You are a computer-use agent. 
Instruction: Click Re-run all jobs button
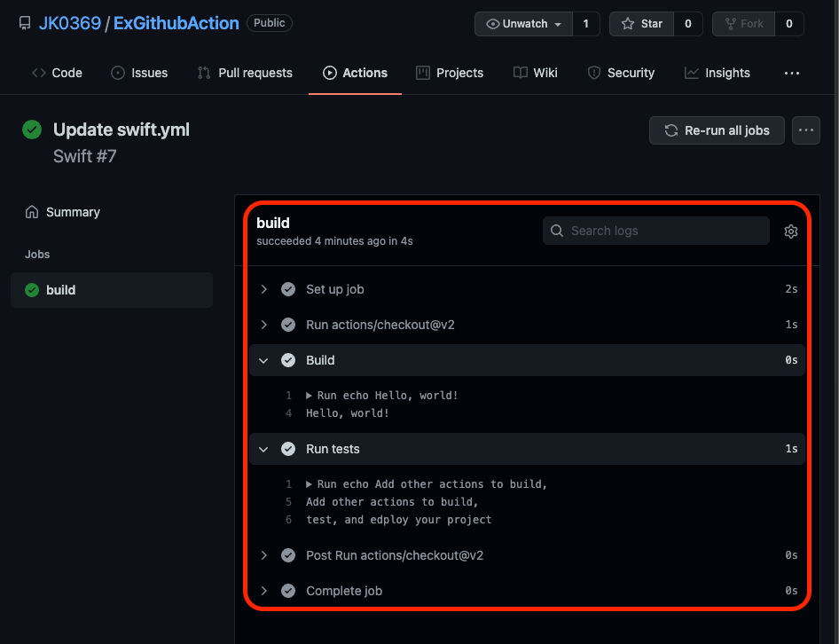(717, 130)
